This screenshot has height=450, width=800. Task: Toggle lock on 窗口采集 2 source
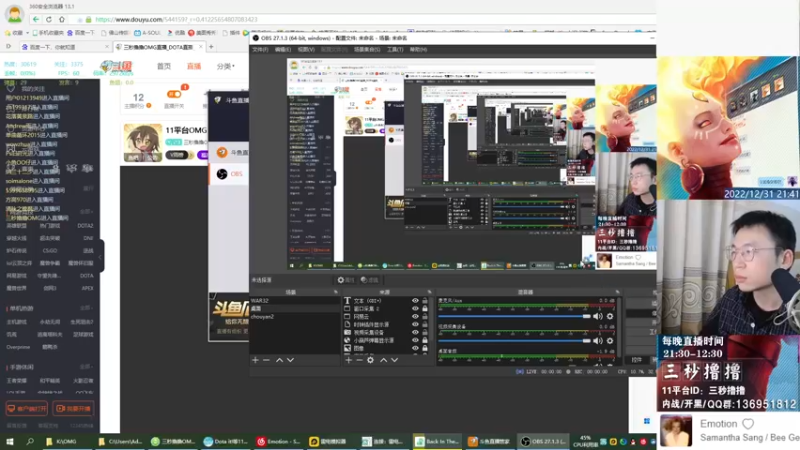[424, 309]
